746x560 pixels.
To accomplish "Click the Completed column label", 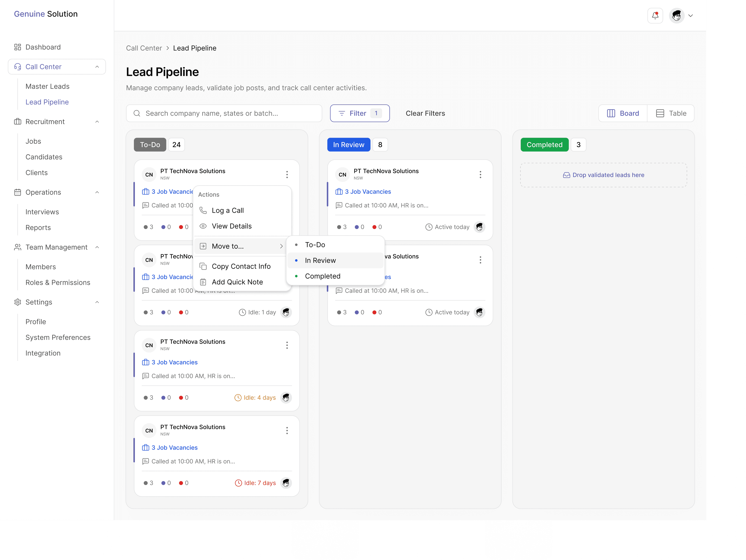I will click(x=544, y=145).
